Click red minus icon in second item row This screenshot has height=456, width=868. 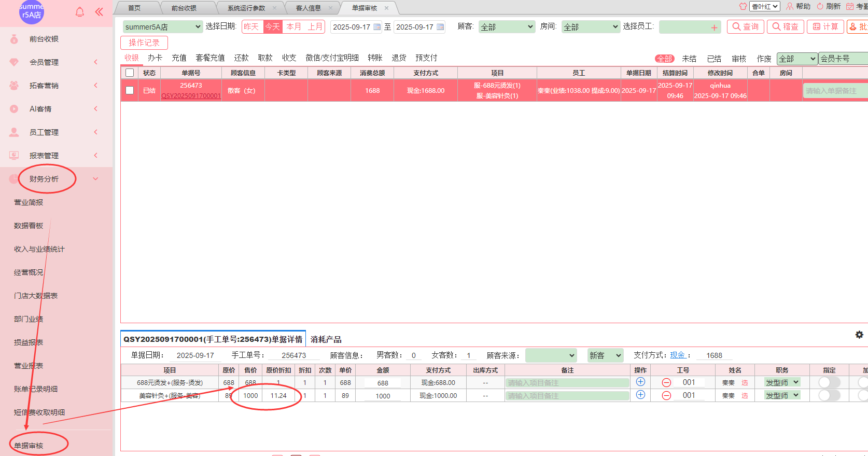tap(666, 395)
